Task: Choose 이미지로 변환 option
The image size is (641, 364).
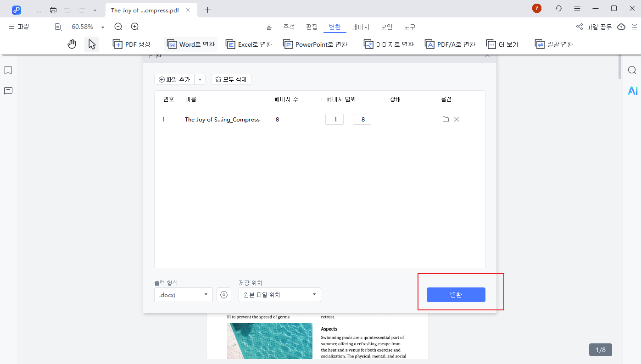Action: (x=388, y=44)
